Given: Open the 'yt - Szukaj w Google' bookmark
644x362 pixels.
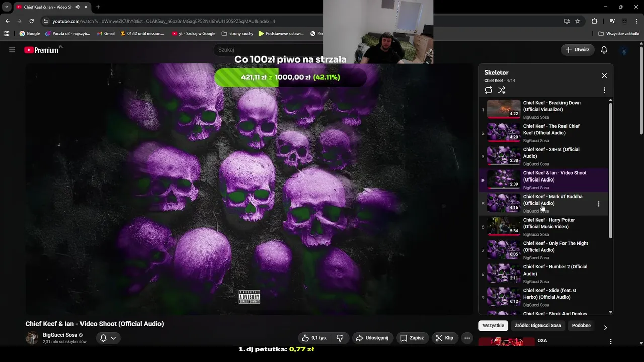Looking at the screenshot, I should pos(194,34).
